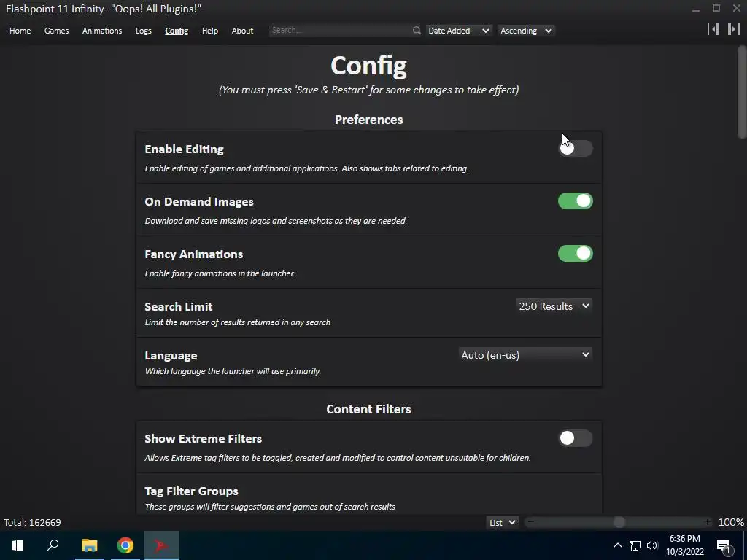
Task: Open the About tab
Action: [x=242, y=31]
